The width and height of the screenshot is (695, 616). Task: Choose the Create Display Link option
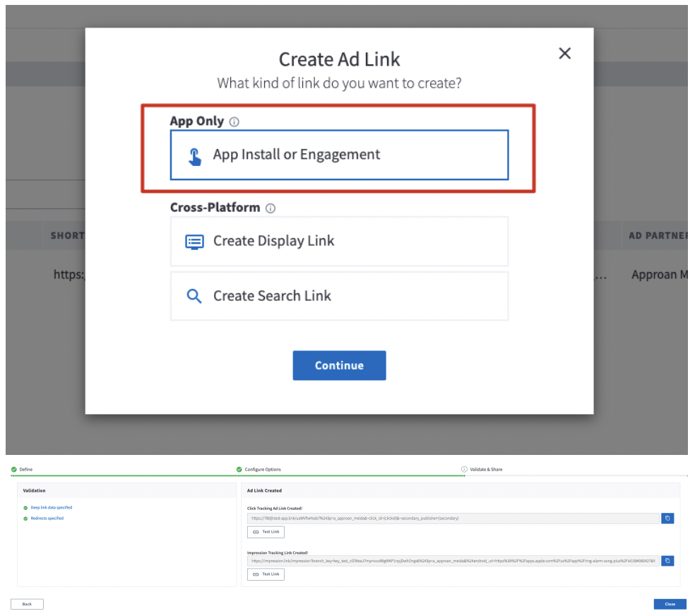coord(339,241)
